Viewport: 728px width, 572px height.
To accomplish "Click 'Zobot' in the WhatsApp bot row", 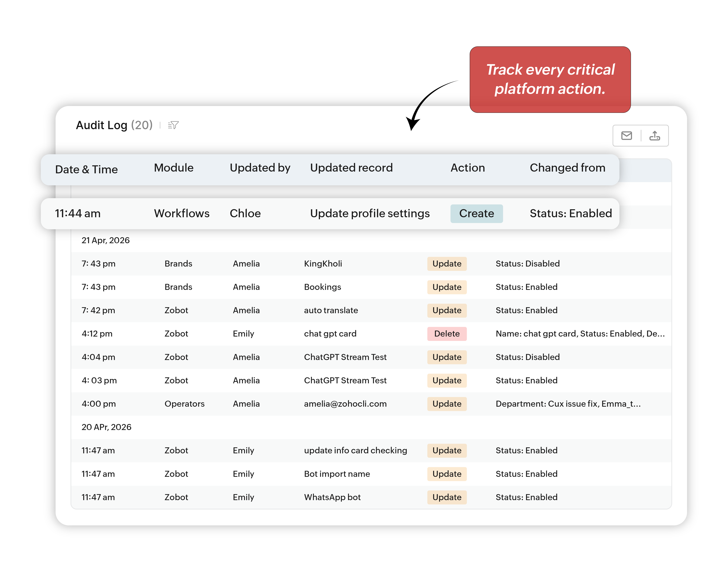I will tap(176, 497).
